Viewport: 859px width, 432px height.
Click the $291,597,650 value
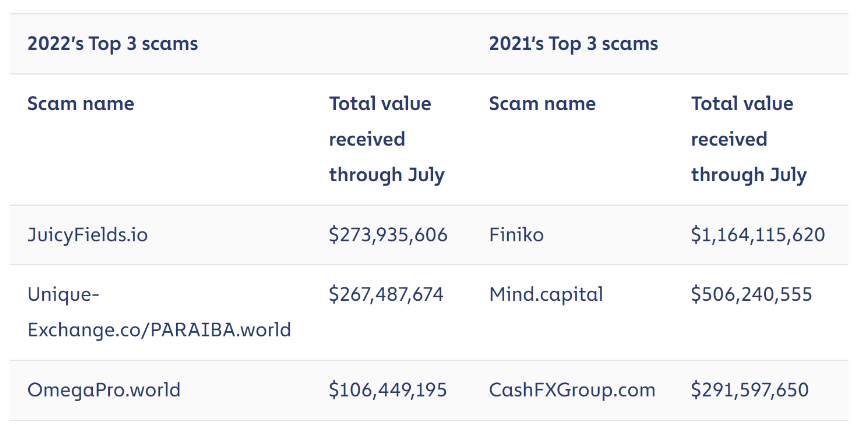coord(749,390)
